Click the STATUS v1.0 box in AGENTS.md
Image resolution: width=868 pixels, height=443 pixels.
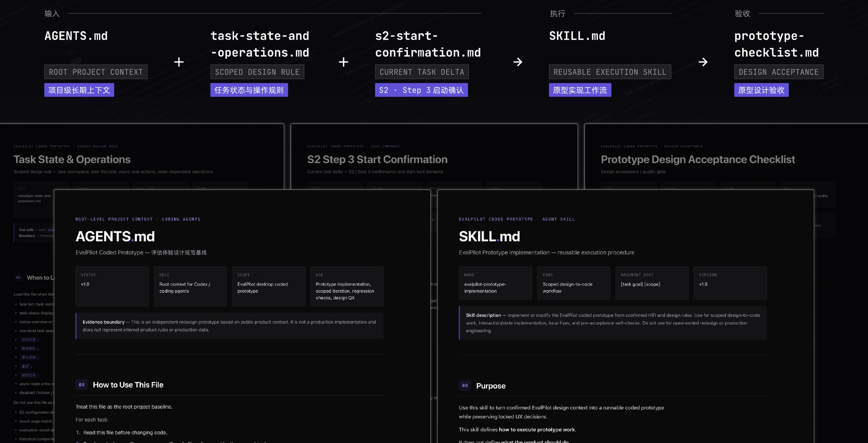pos(112,287)
